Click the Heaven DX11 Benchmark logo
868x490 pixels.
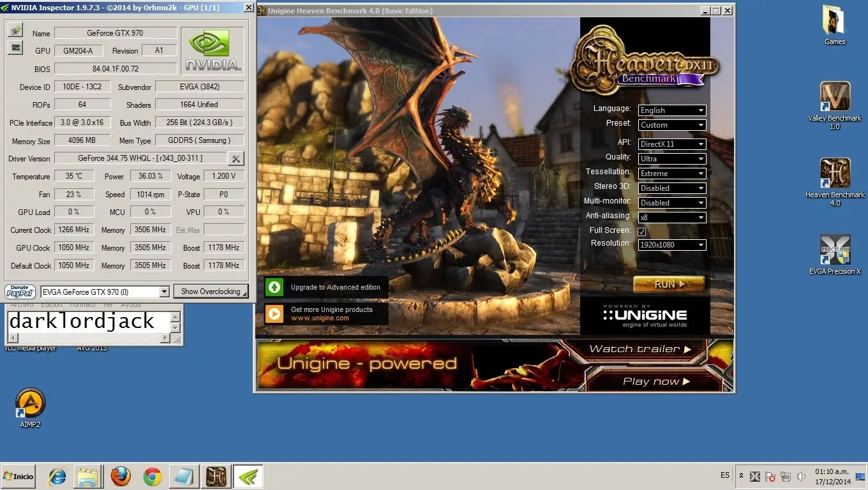click(x=645, y=62)
